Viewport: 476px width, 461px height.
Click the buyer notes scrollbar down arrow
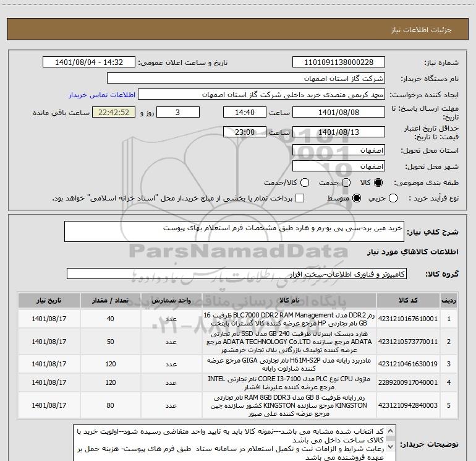tap(391, 447)
